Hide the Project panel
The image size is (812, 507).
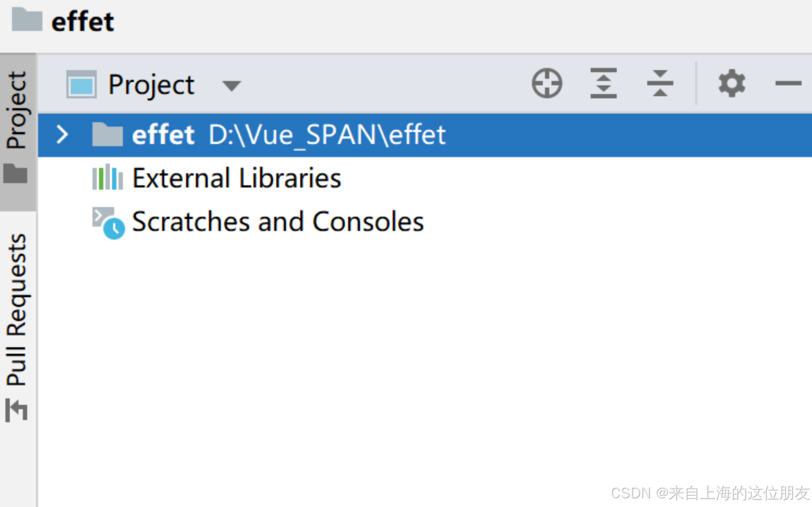coord(788,83)
